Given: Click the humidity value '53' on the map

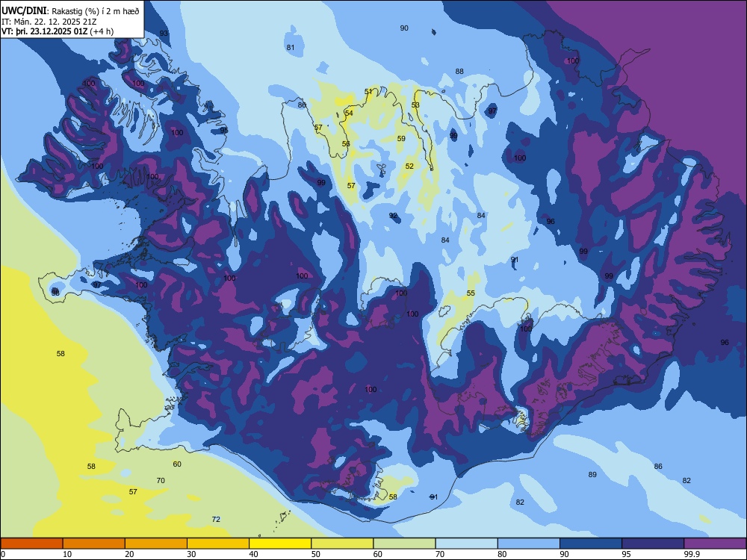Looking at the screenshot, I should [415, 105].
